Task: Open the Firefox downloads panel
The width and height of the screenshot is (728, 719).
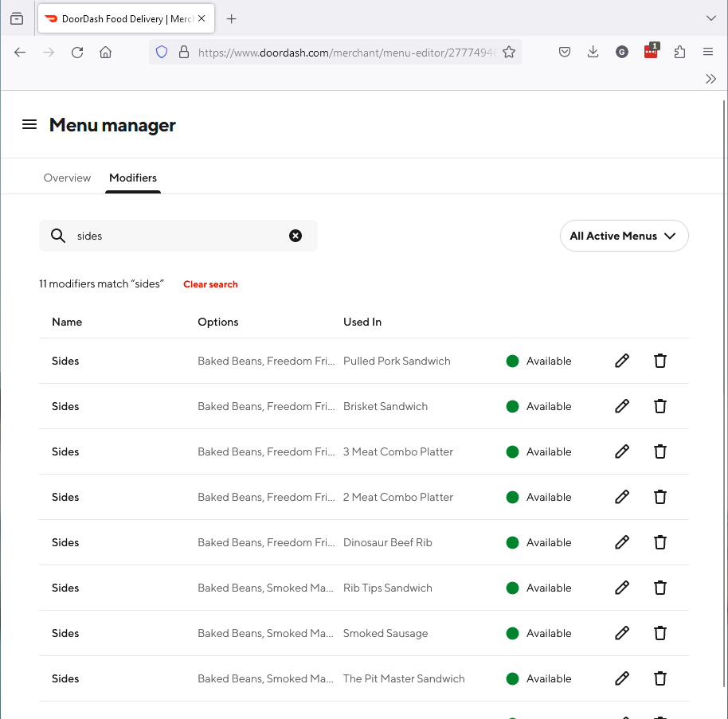Action: click(593, 52)
